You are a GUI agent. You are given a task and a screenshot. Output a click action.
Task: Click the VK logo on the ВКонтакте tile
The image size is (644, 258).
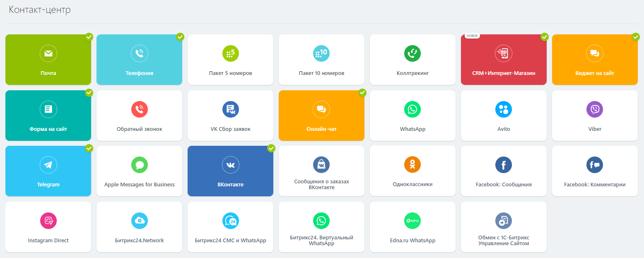click(x=230, y=165)
